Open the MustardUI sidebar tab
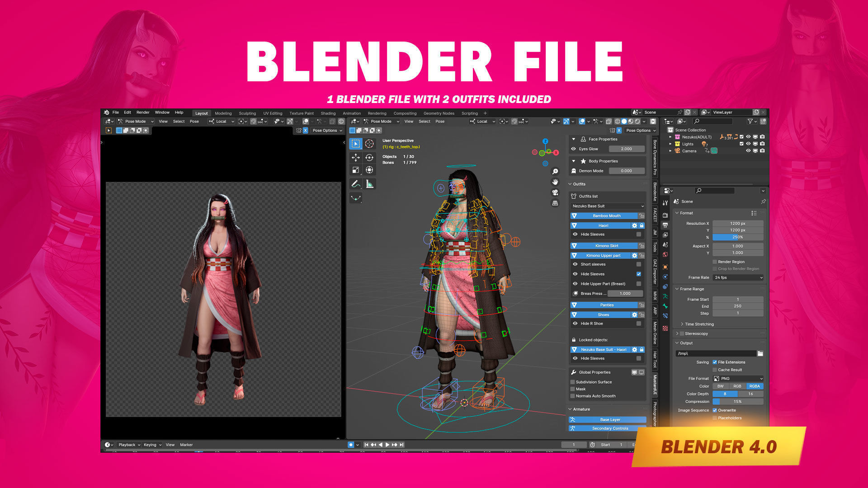868x488 pixels. coord(655,384)
